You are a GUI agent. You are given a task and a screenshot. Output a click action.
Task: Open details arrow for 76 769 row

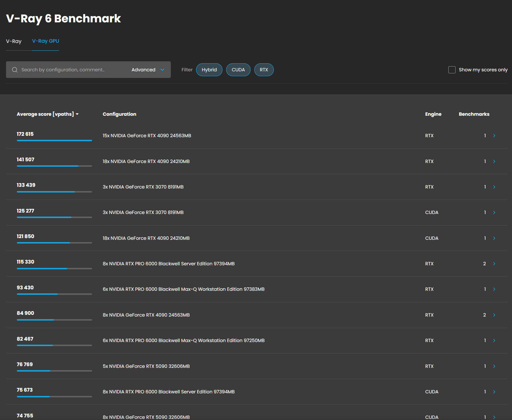coord(494,366)
